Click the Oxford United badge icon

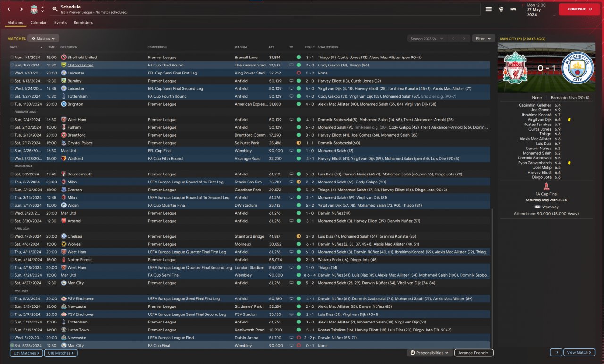(64, 65)
